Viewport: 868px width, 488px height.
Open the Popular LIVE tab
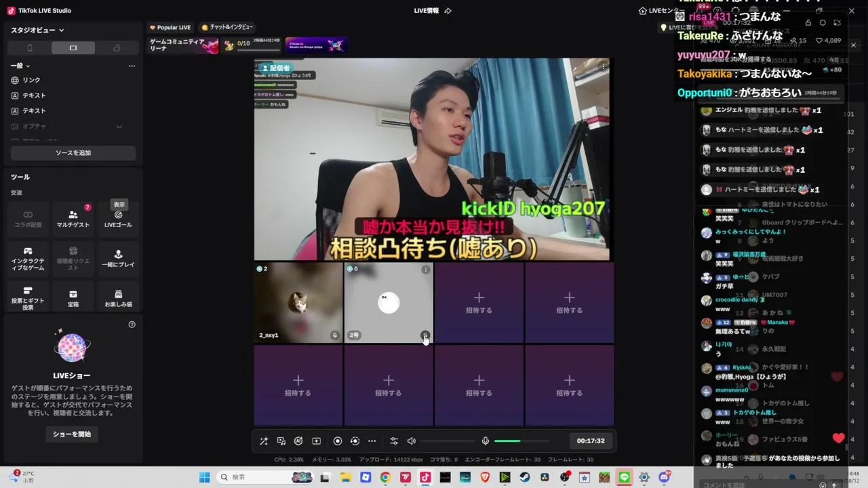point(170,27)
